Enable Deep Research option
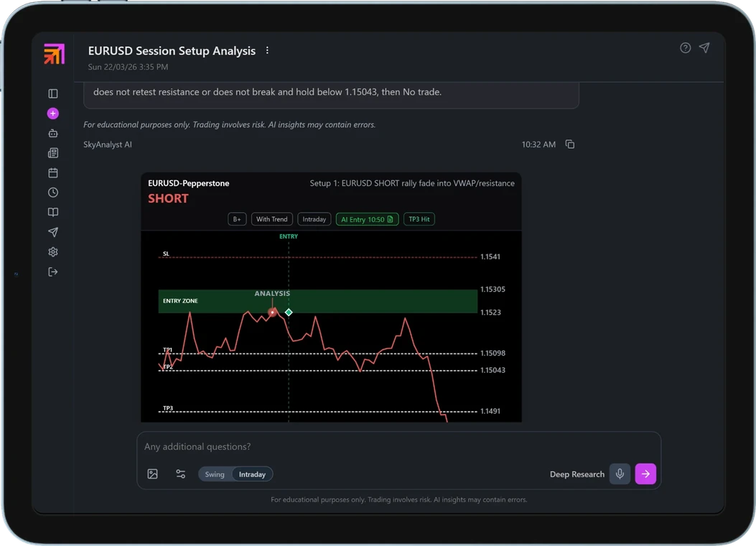Image resolution: width=756 pixels, height=546 pixels. (577, 474)
